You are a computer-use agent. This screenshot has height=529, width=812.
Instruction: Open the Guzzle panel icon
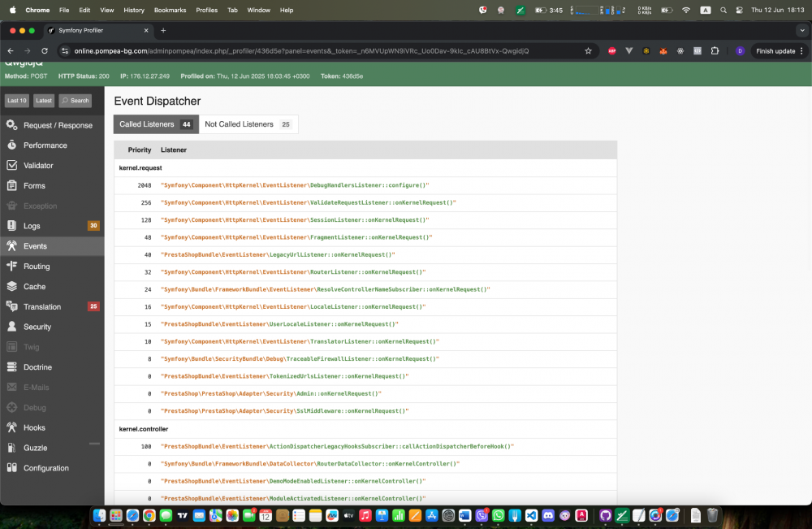[x=12, y=448]
